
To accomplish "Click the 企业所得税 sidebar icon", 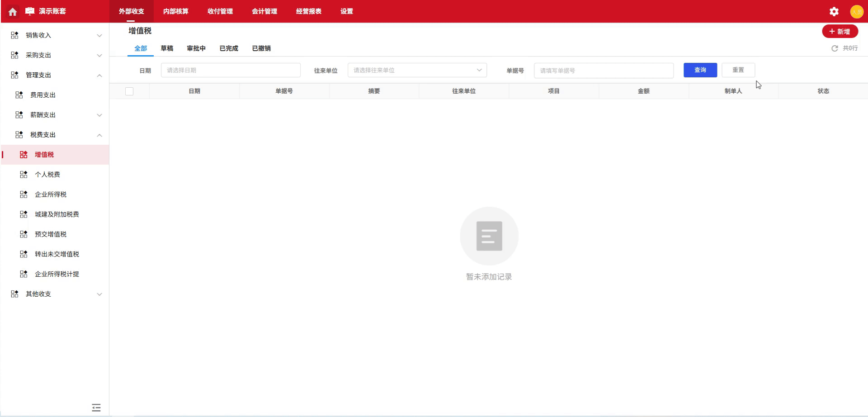I will pos(24,194).
